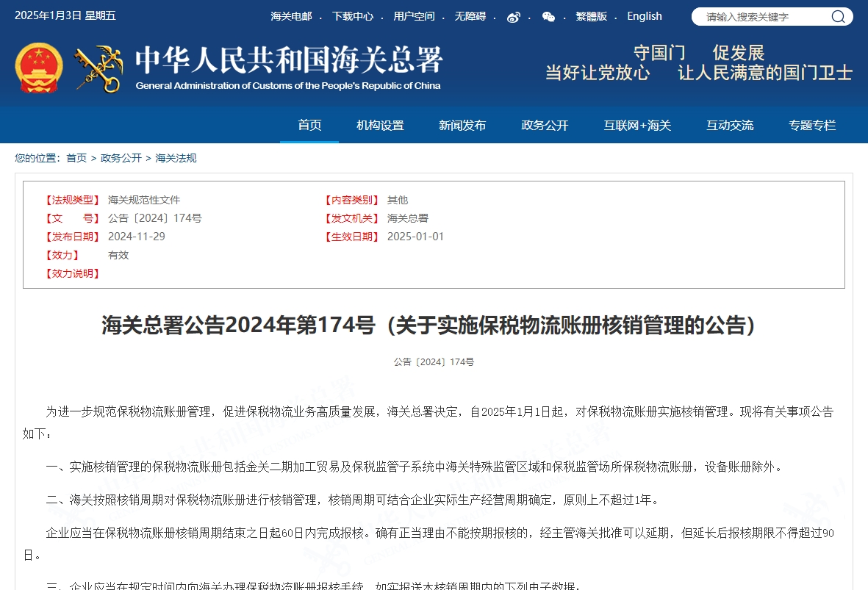Open the 下载中心 link
The image size is (868, 590).
352,16
